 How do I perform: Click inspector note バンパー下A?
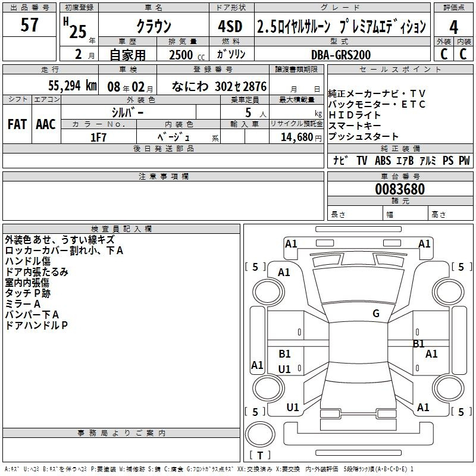pos(32,315)
